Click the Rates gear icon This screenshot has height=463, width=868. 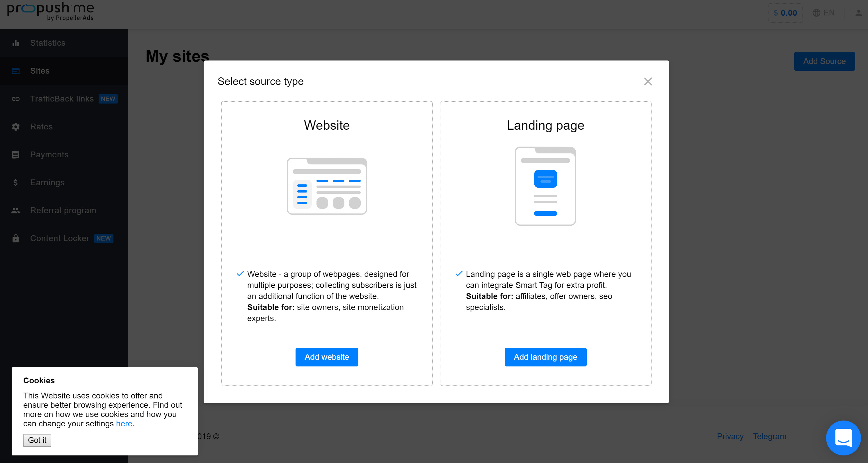coord(15,127)
